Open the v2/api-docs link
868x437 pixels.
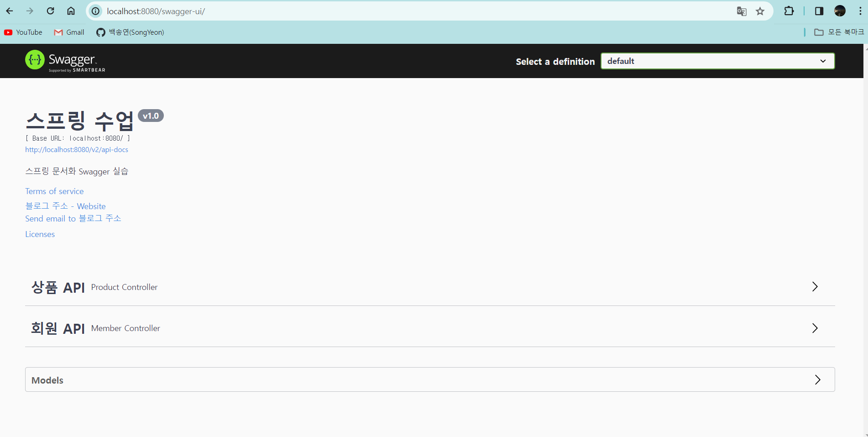coord(77,150)
